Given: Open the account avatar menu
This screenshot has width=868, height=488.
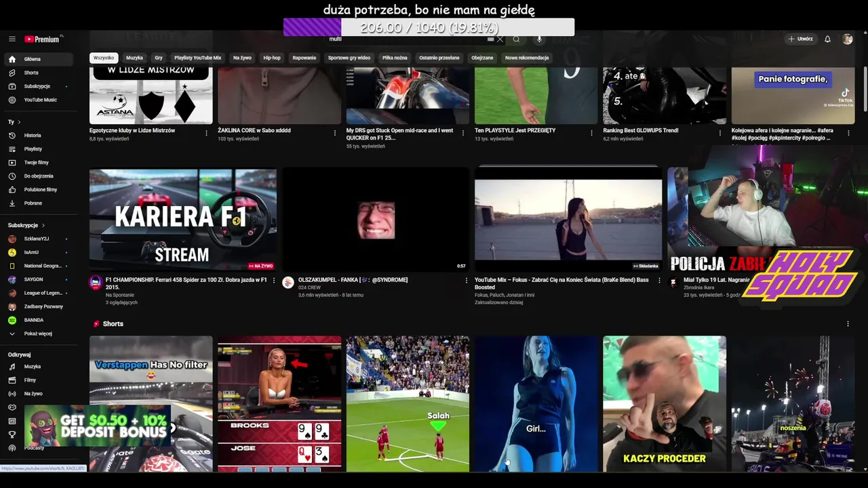Looking at the screenshot, I should point(847,39).
